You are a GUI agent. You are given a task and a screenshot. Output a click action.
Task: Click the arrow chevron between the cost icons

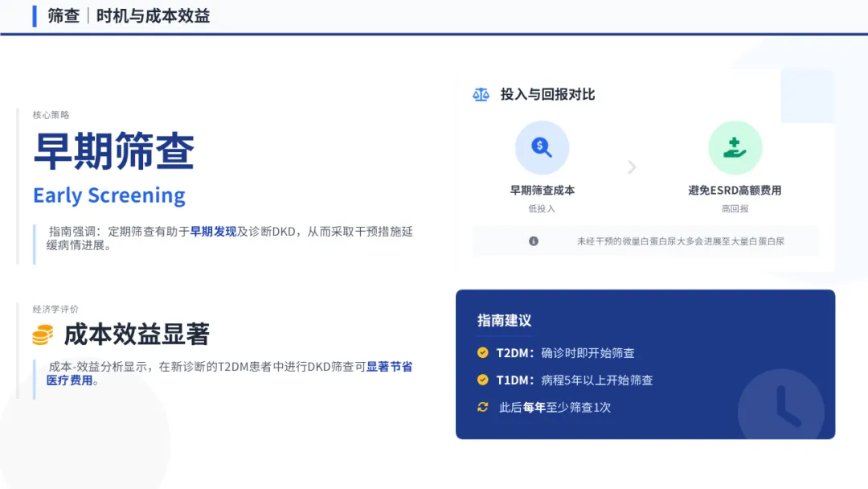(x=632, y=166)
